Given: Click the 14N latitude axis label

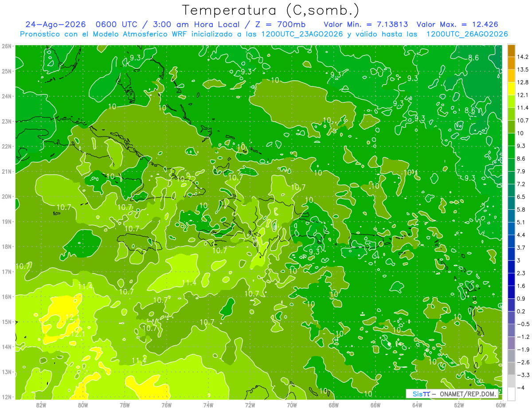Looking at the screenshot, I should [7, 347].
